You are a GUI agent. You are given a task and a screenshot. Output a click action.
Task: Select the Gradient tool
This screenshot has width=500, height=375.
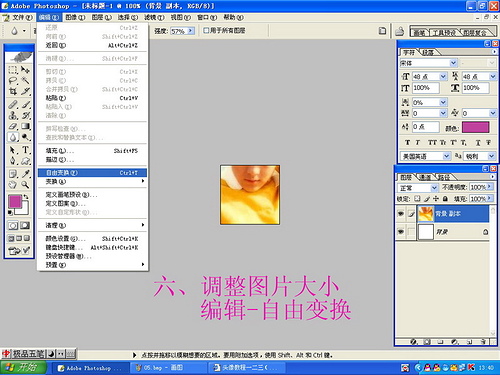25,126
